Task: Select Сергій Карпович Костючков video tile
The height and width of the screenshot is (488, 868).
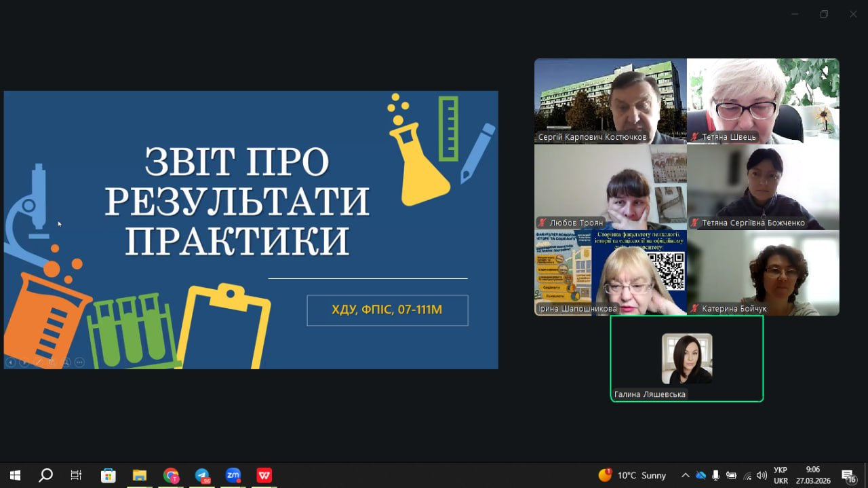Action: [x=610, y=101]
